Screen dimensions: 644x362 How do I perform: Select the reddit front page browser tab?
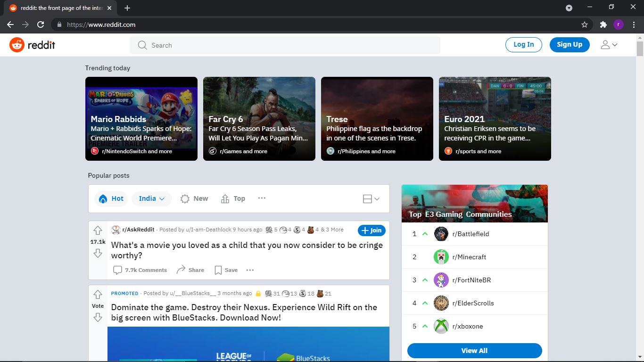61,8
